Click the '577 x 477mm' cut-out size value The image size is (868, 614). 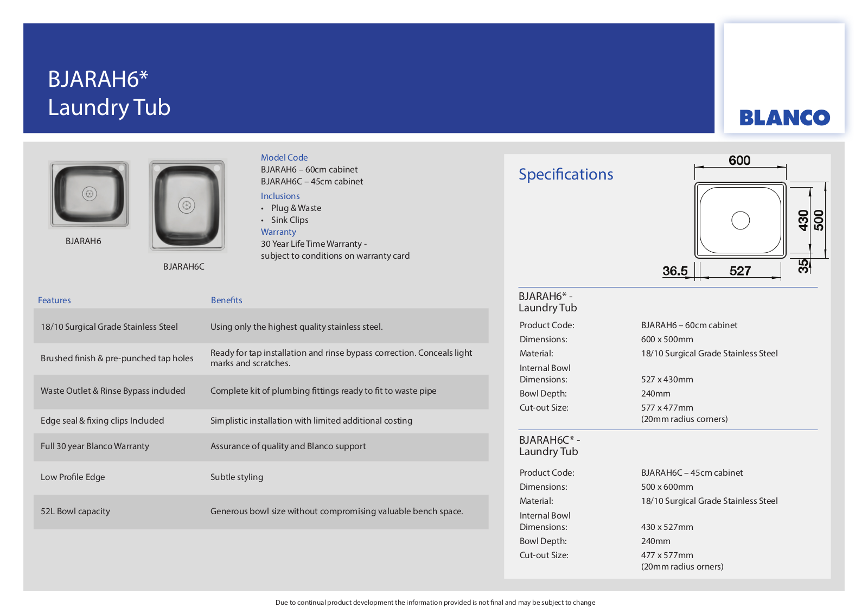tap(667, 407)
